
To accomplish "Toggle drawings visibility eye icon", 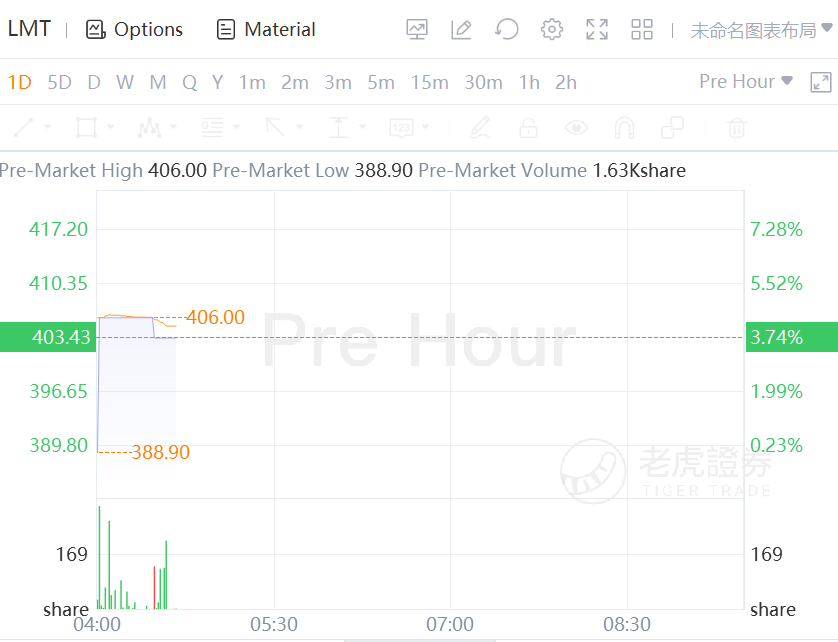I will point(576,128).
